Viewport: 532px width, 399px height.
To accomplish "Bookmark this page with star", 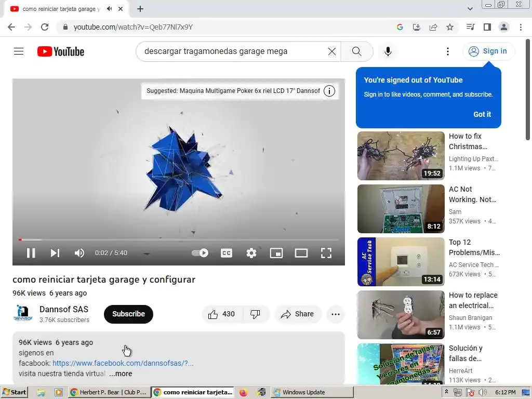I will tap(450, 27).
